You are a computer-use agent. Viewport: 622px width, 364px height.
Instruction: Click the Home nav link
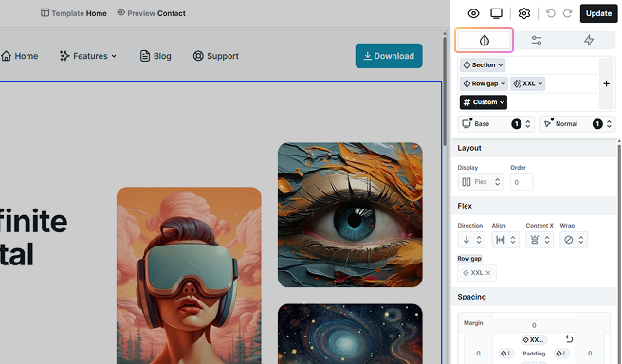(20, 56)
